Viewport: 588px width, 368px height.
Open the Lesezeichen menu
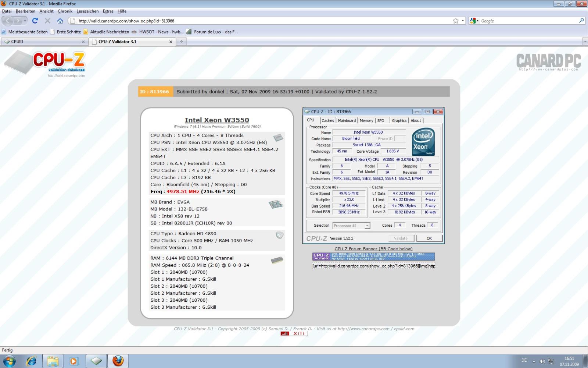click(x=87, y=11)
